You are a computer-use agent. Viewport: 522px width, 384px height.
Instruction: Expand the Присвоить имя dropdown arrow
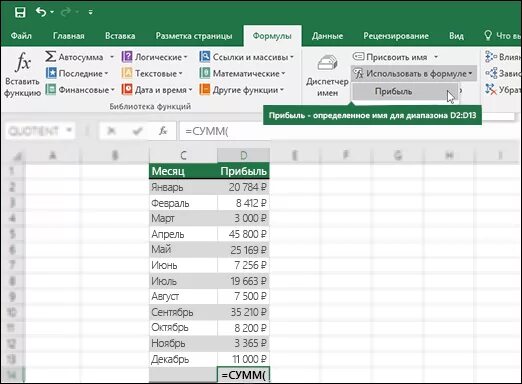pyautogui.click(x=436, y=57)
